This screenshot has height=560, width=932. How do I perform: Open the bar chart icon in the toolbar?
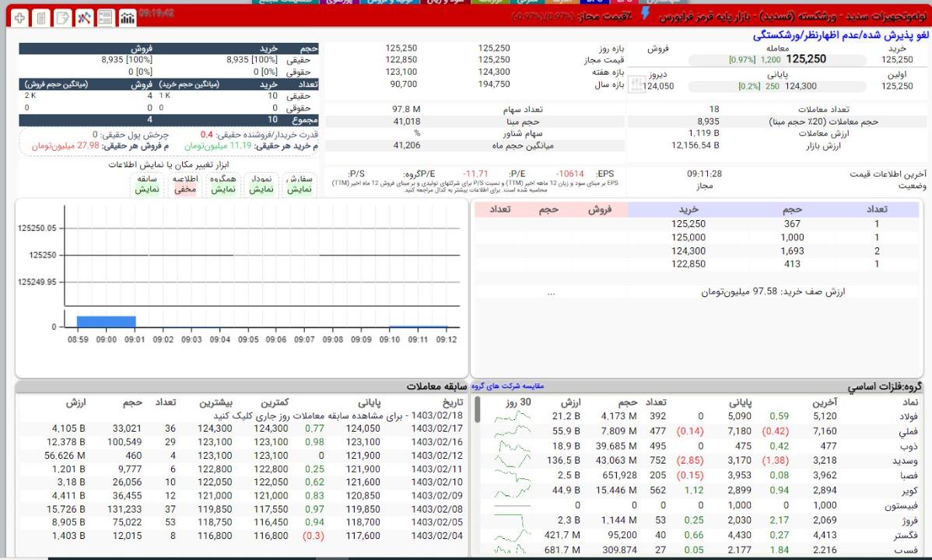[x=126, y=17]
